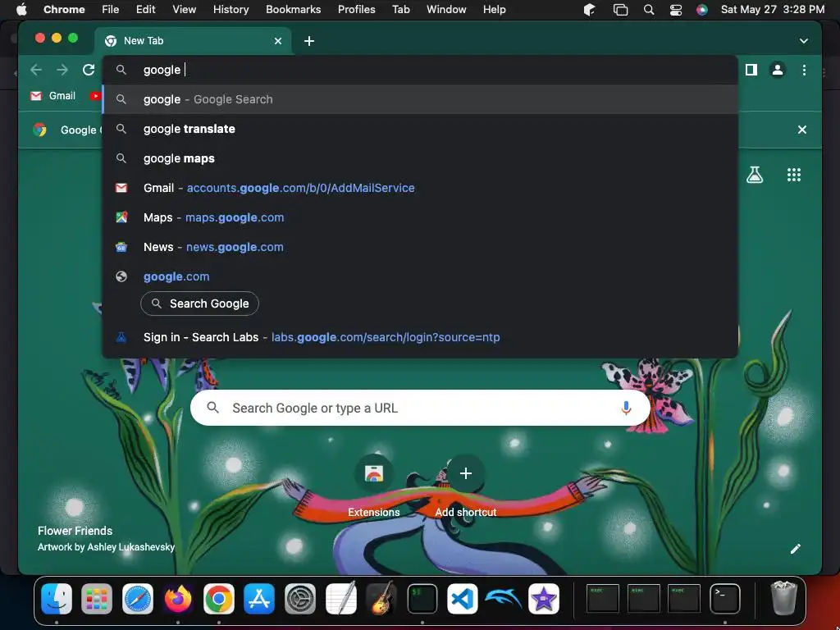Reload the page with the refresh icon

tap(89, 70)
